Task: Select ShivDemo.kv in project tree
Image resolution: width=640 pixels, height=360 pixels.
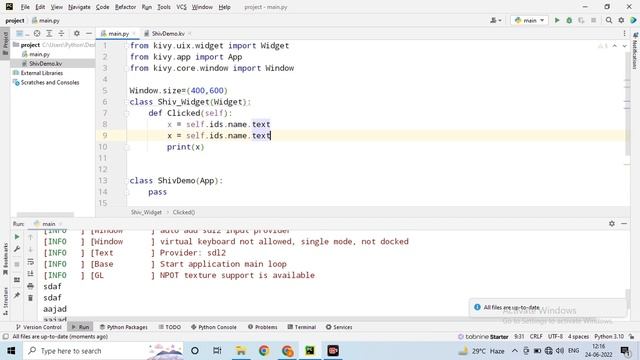Action: click(x=45, y=64)
